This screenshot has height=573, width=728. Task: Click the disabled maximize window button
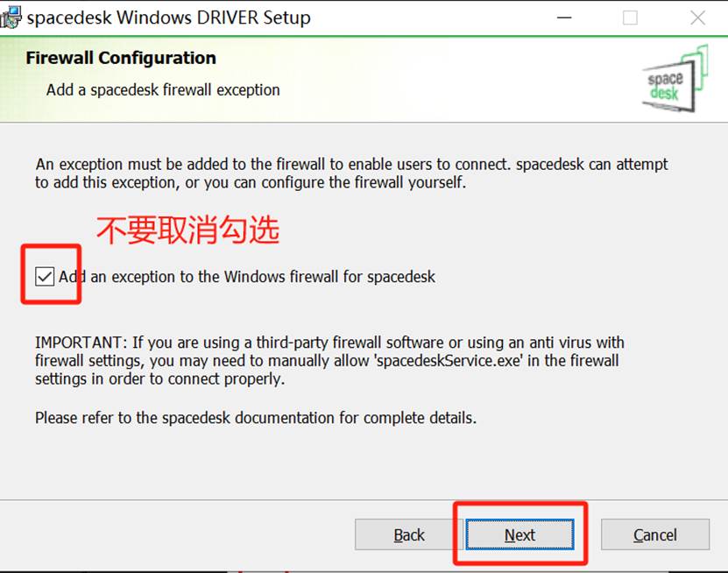(x=630, y=18)
